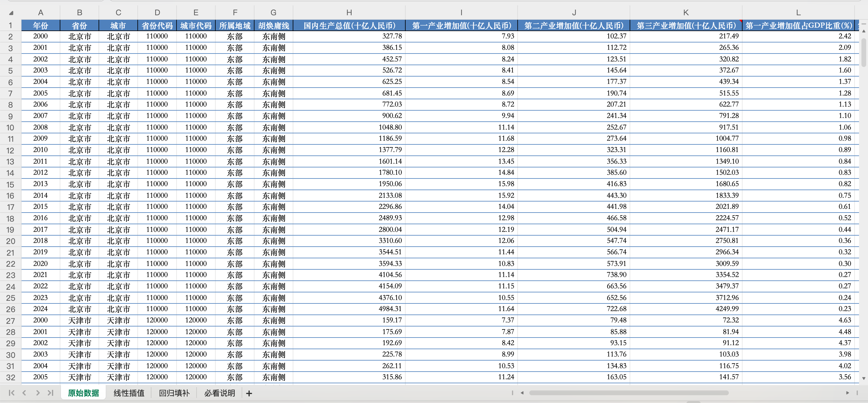This screenshot has height=403, width=868.
Task: Open the 回归填补 sheet tab
Action: click(174, 393)
